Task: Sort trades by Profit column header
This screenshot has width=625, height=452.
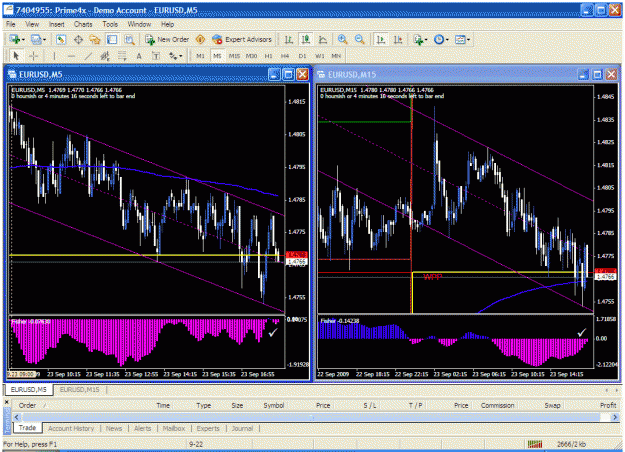Action: pos(608,405)
